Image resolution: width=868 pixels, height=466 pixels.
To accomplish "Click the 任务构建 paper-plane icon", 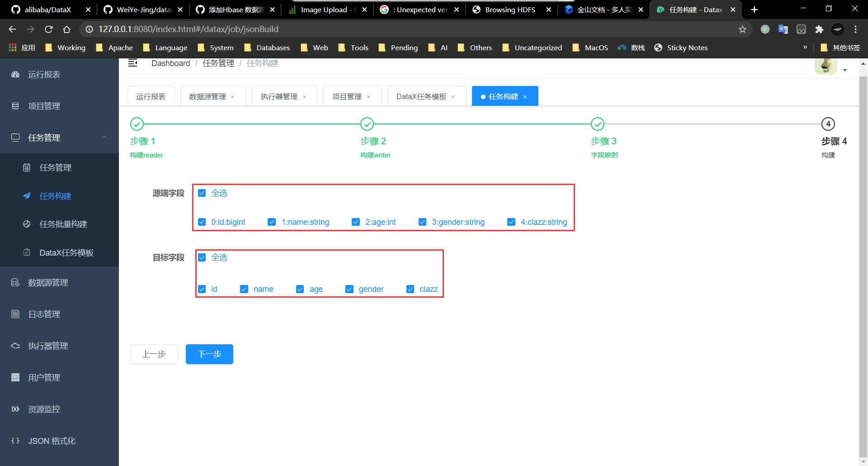I will (x=27, y=196).
